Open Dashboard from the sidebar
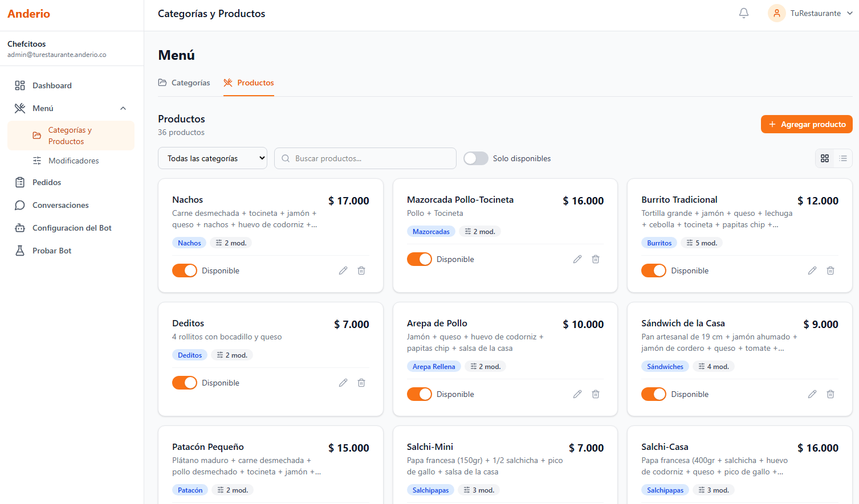This screenshot has height=504, width=859. tap(71, 85)
